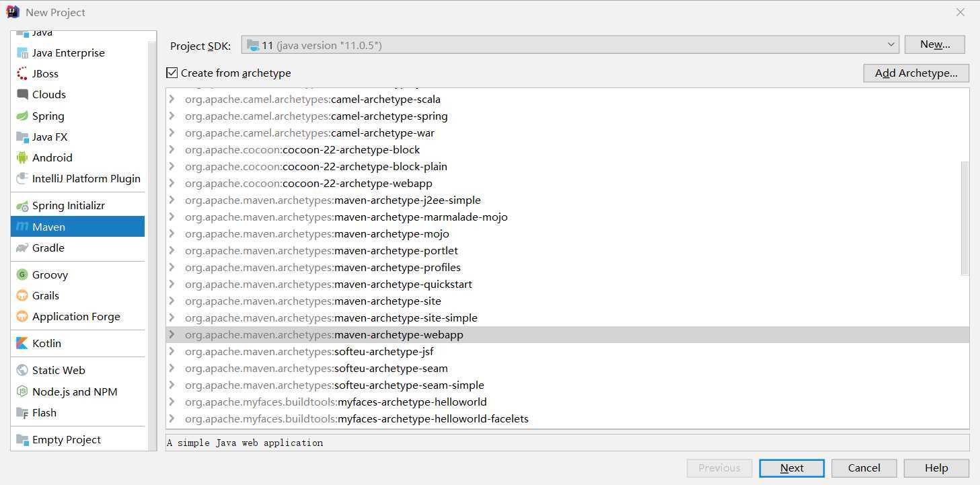Select Maven project type

pyautogui.click(x=78, y=227)
